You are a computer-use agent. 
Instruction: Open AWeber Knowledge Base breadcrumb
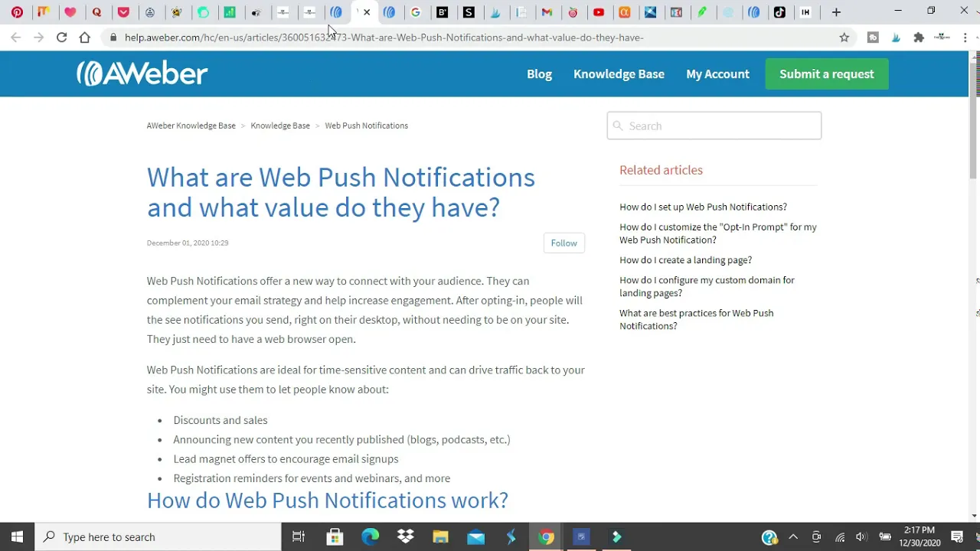pyautogui.click(x=191, y=126)
